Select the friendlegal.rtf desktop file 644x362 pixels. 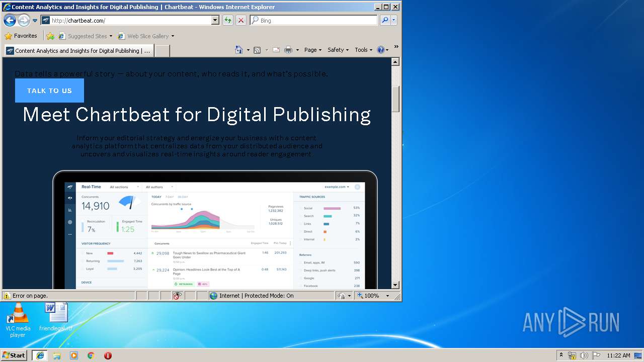(56, 317)
